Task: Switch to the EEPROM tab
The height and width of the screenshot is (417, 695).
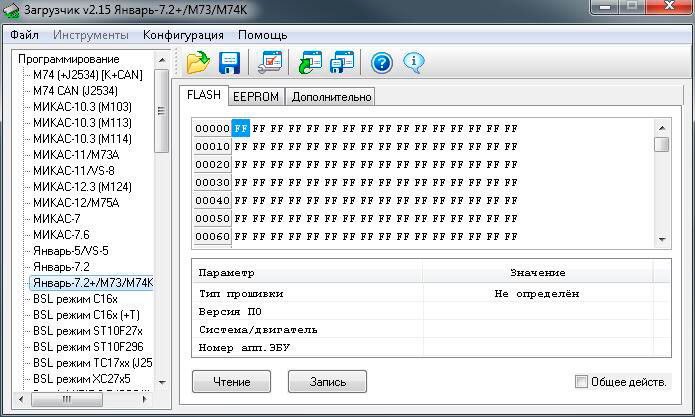Action: 256,97
